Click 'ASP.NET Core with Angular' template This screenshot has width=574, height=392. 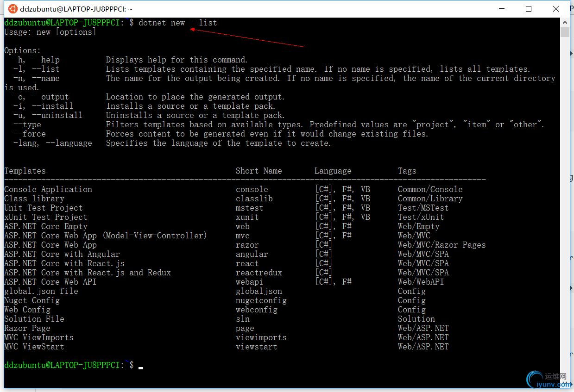pos(62,254)
